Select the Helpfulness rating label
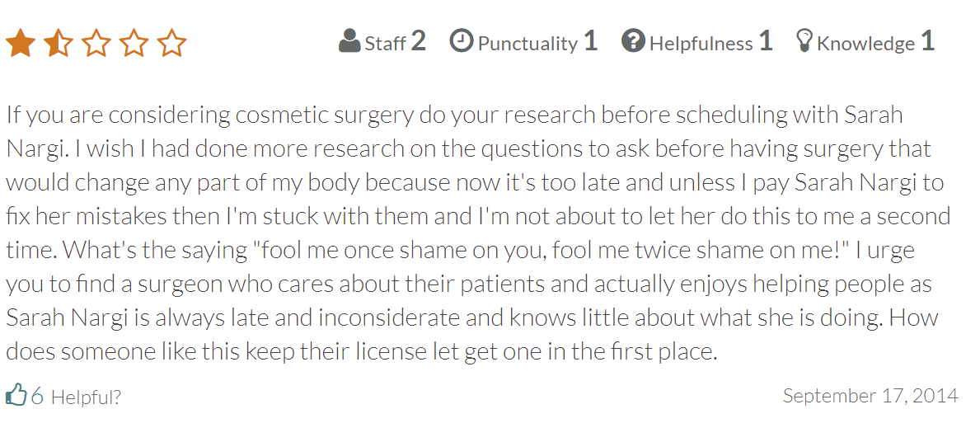This screenshot has width=980, height=442. (701, 43)
